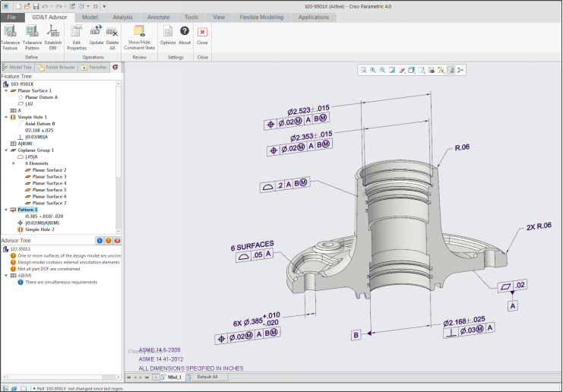Click the Regenerate icon in quick access toolbar
Viewport: 563px width, 392px height.
[x=72, y=6]
